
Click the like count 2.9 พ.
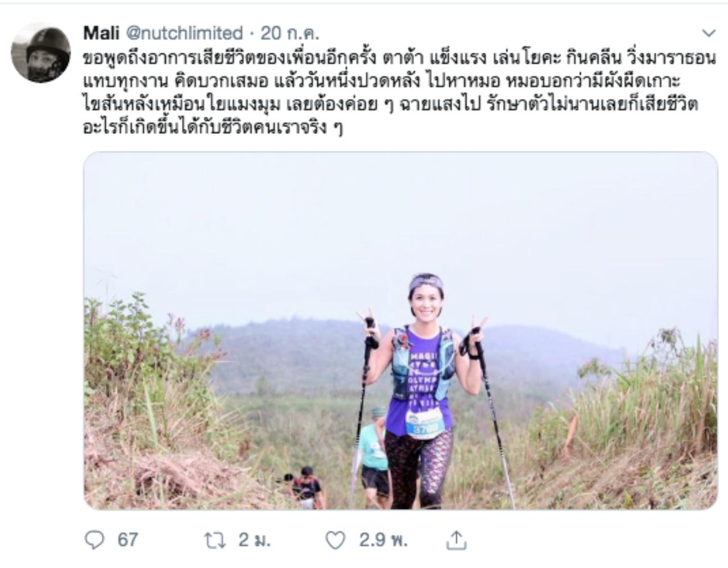[383, 540]
